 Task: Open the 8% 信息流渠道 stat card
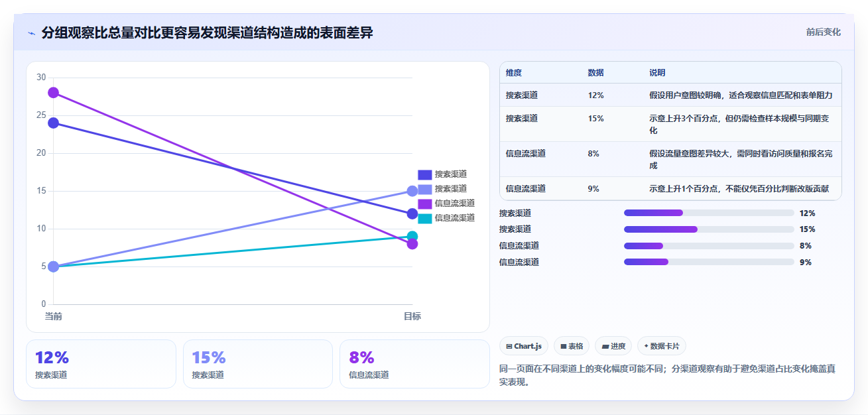pyautogui.click(x=414, y=364)
